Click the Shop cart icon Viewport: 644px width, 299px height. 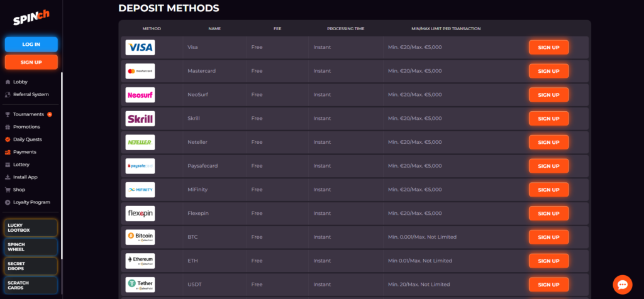tap(8, 190)
